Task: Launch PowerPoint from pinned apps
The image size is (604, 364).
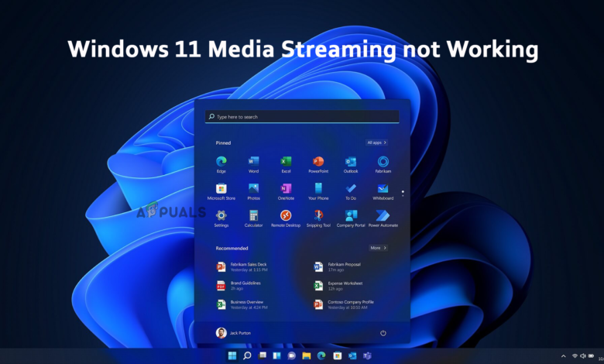Action: (x=318, y=164)
